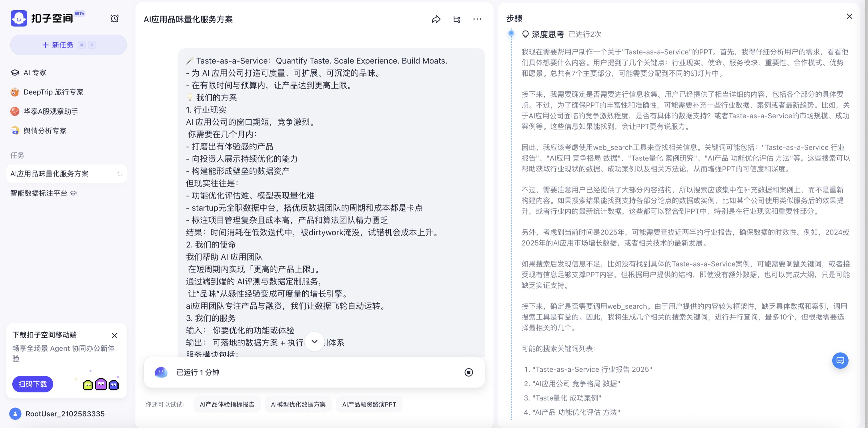Click the alarm clock scheduled tasks icon
Image resolution: width=868 pixels, height=428 pixels.
[x=115, y=19]
